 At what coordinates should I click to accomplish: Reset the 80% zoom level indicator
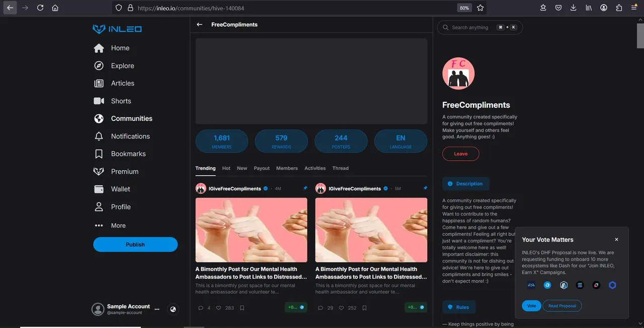coord(464,8)
